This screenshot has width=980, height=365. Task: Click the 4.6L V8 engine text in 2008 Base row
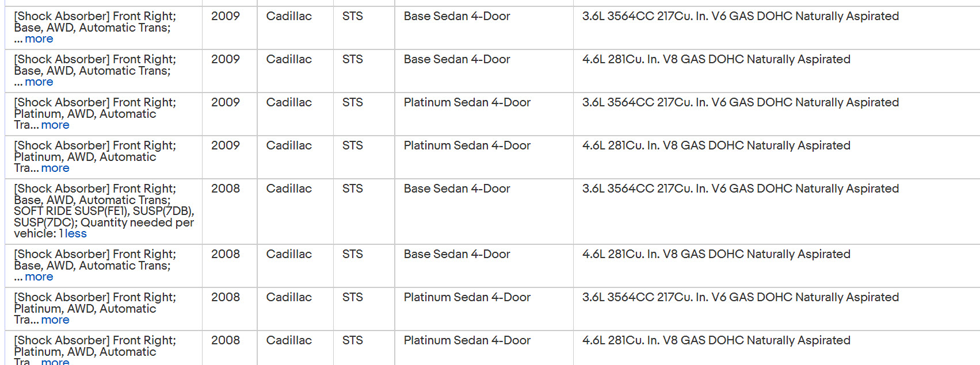(716, 254)
